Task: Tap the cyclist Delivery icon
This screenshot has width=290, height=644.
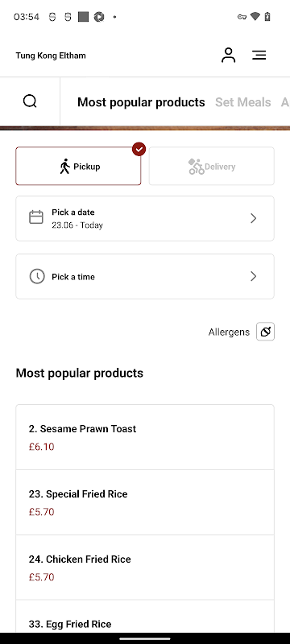Action: coord(196,167)
